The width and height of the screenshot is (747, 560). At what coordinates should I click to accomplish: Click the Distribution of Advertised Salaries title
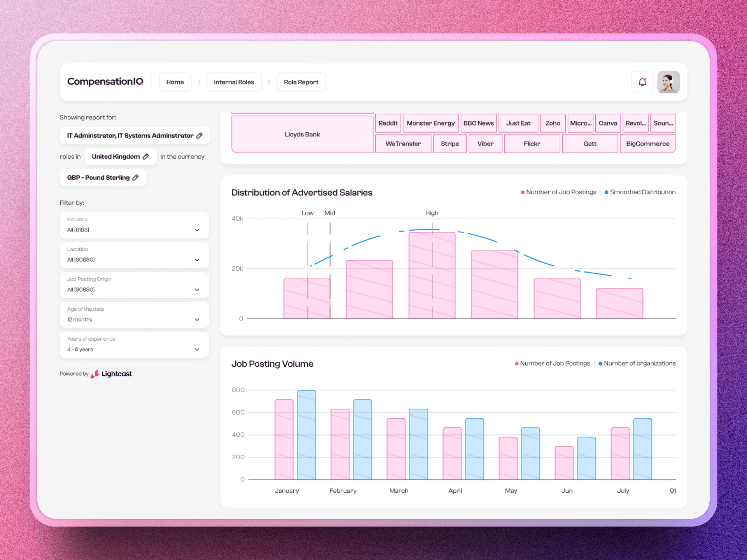(x=302, y=192)
